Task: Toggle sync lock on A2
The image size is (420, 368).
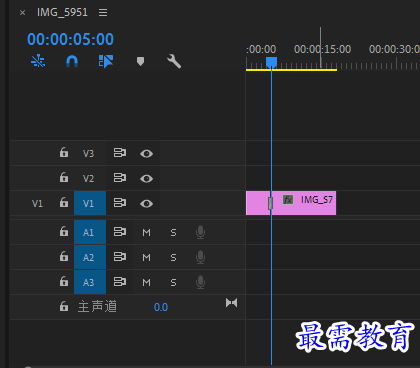Action: 120,257
